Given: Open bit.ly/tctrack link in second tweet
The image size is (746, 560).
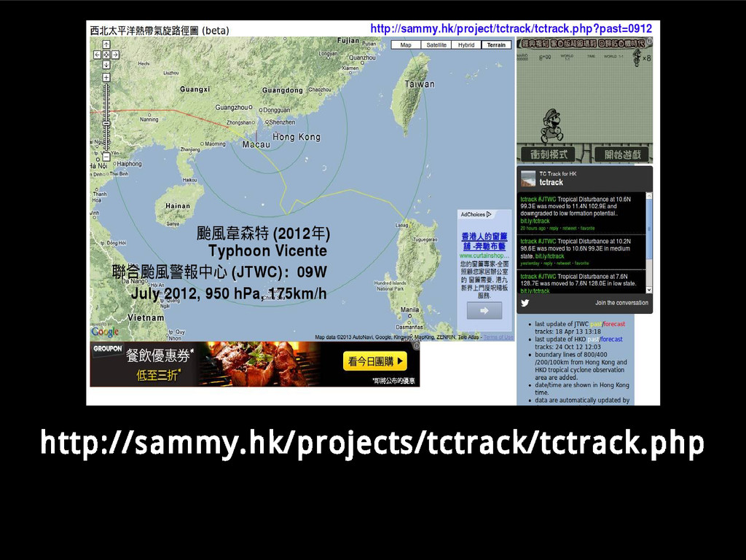Looking at the screenshot, I should tap(549, 256).
